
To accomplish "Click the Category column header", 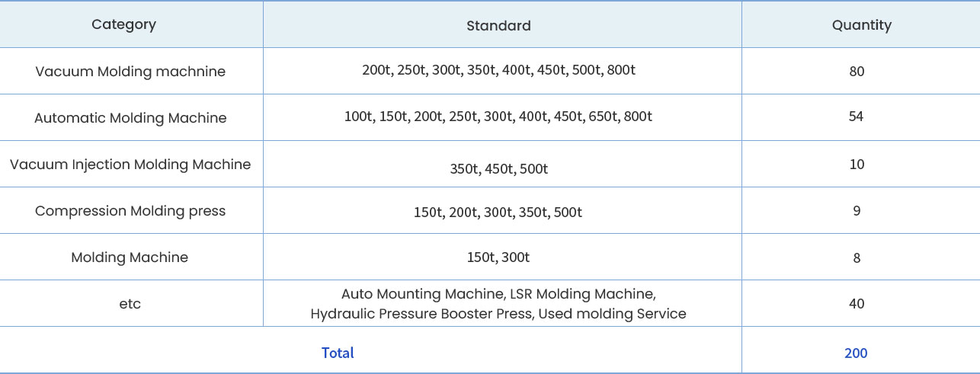I will coord(123,24).
